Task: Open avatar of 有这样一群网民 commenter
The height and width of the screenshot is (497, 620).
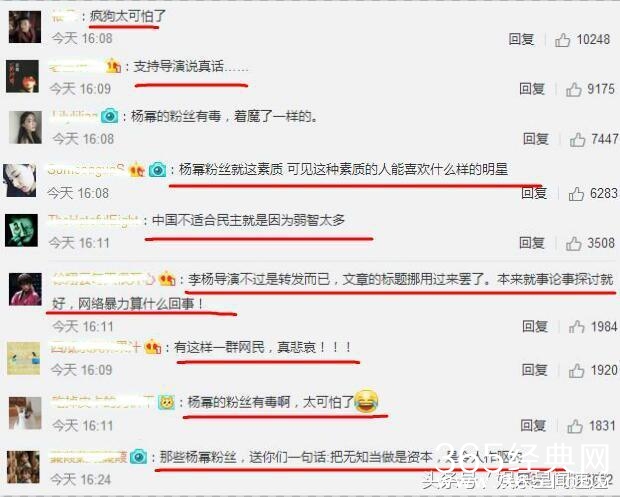Action: point(24,359)
